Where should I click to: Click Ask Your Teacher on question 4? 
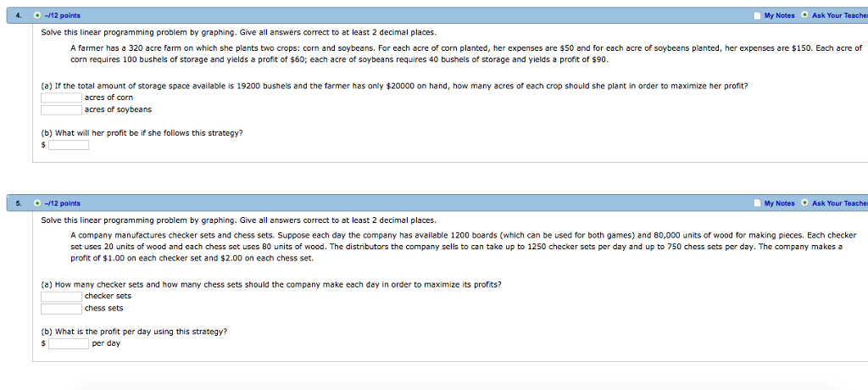(839, 15)
